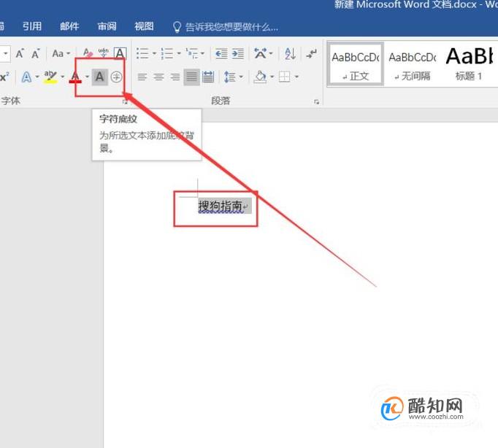Apply distributed alignment
This screenshot has height=448, width=498.
tap(208, 77)
